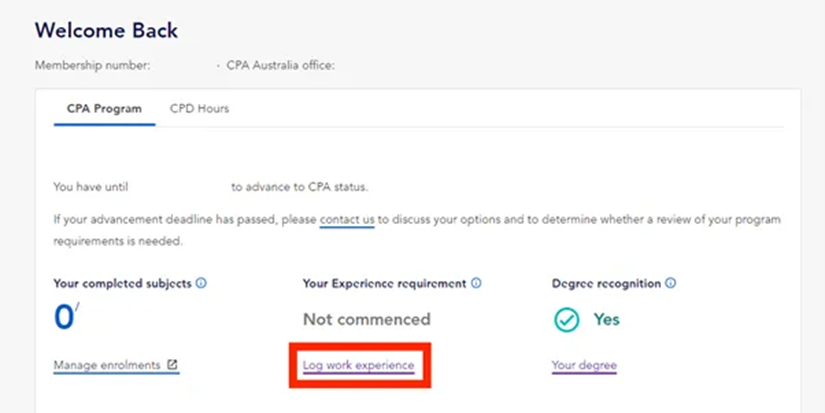Click the Welcome Back heading
825x413 pixels.
point(106,30)
